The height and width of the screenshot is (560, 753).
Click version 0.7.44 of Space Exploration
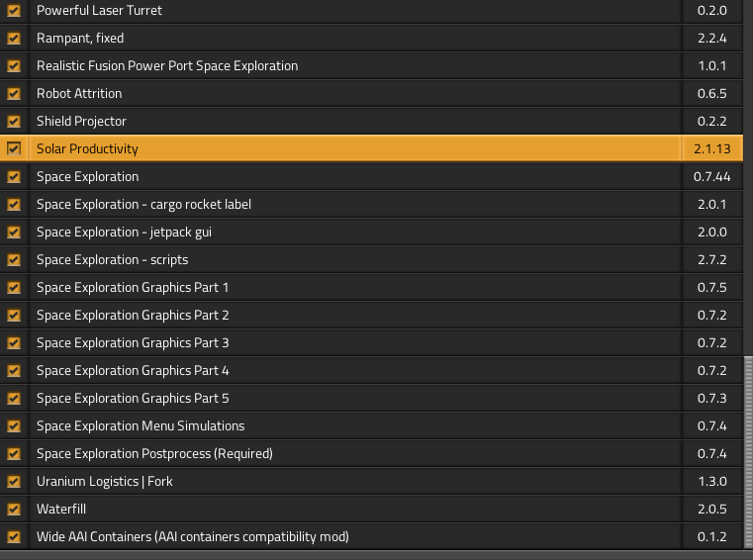711,177
